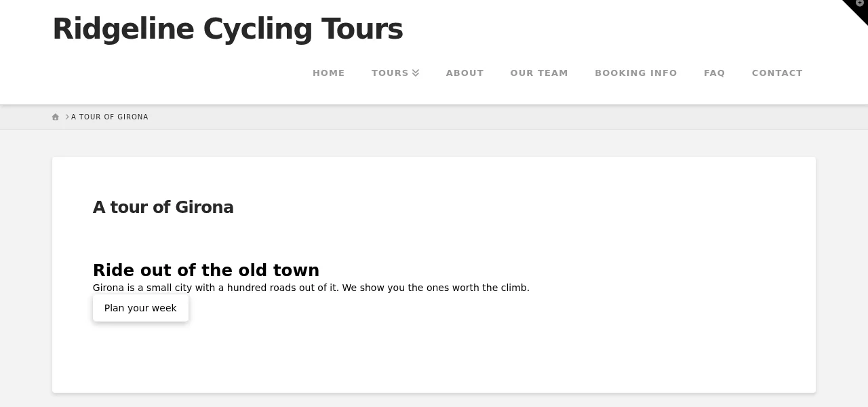
Task: Visit the FAQ page
Action: click(715, 73)
